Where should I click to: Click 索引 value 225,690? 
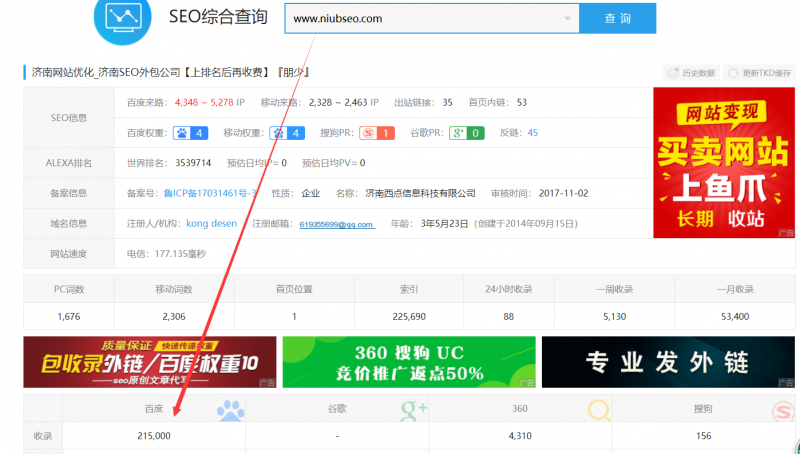(x=409, y=317)
